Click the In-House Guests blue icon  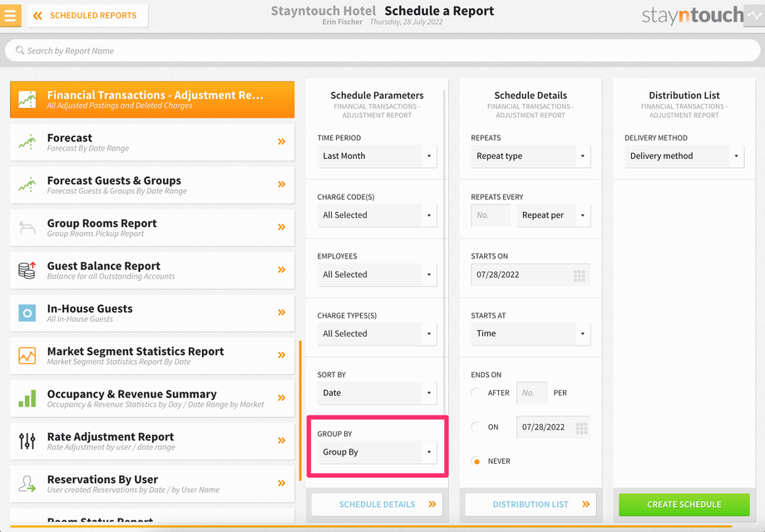pyautogui.click(x=27, y=313)
